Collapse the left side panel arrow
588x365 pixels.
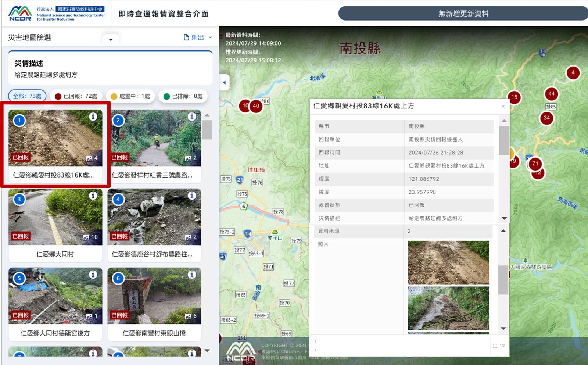225,82
